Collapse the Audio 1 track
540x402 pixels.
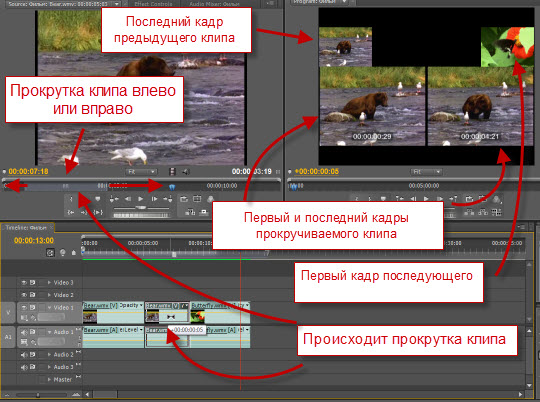pos(49,332)
